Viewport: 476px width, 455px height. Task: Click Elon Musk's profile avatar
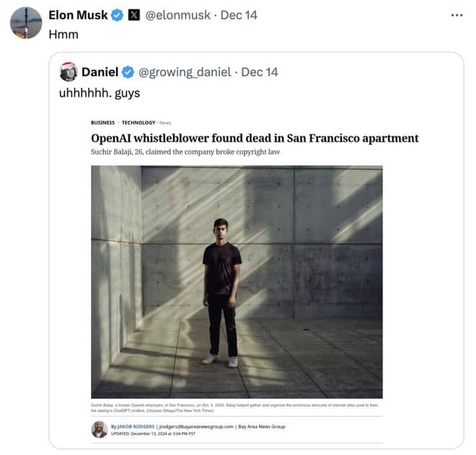26,22
